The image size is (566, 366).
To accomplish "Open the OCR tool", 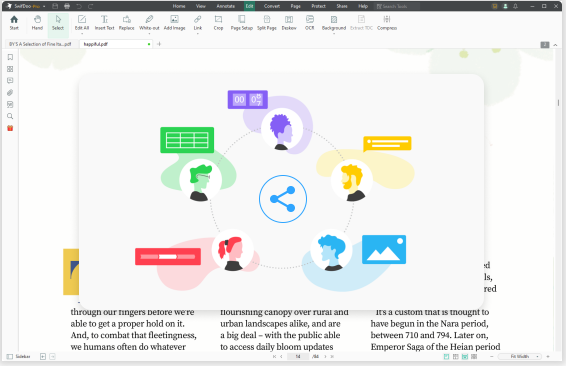I will click(x=310, y=23).
